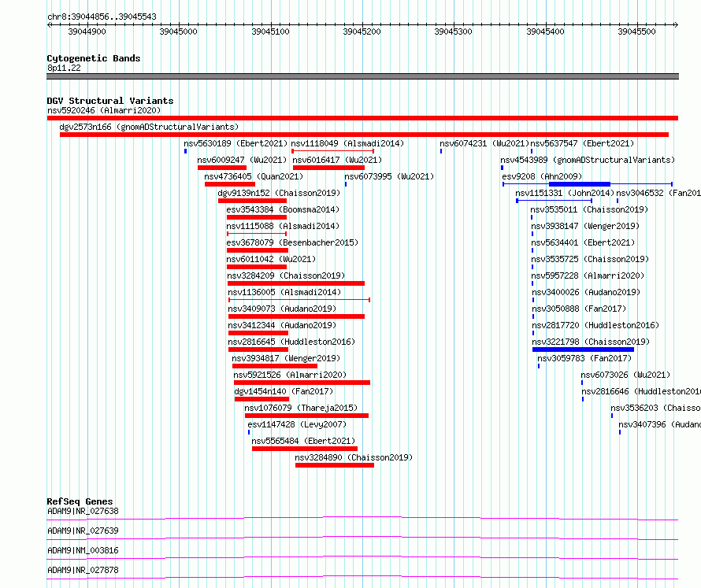The height and width of the screenshot is (588, 701).
Task: Click the red bar under nsv6016417
Action: pyautogui.click(x=328, y=168)
